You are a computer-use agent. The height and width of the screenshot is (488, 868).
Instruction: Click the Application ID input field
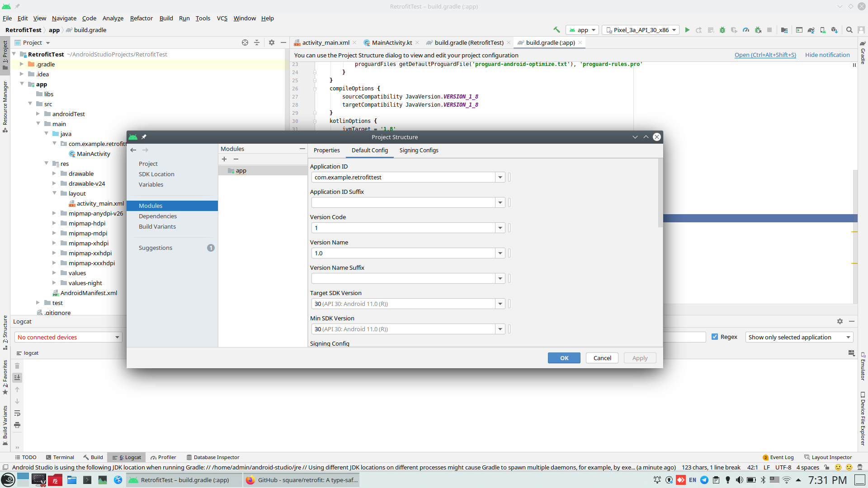403,177
